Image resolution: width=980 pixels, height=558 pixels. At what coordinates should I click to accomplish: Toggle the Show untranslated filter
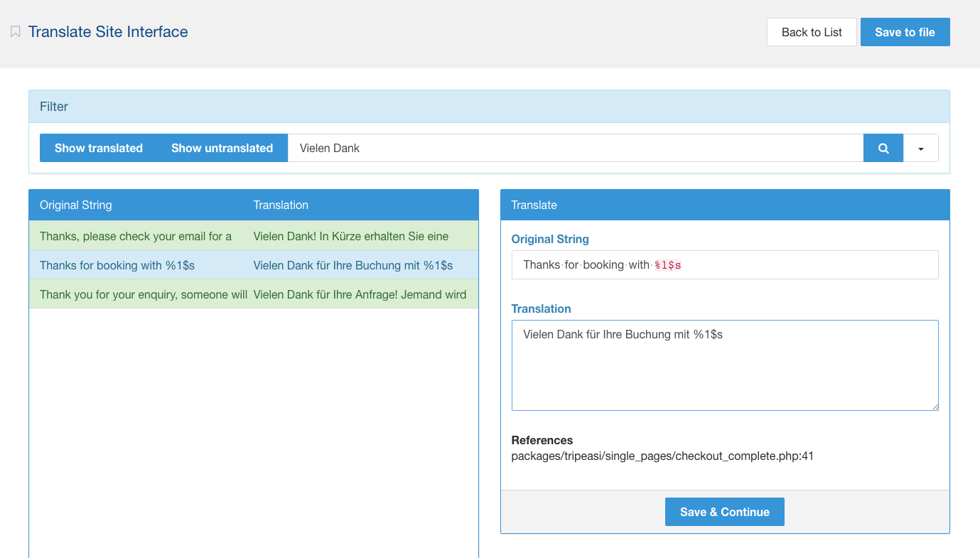222,148
